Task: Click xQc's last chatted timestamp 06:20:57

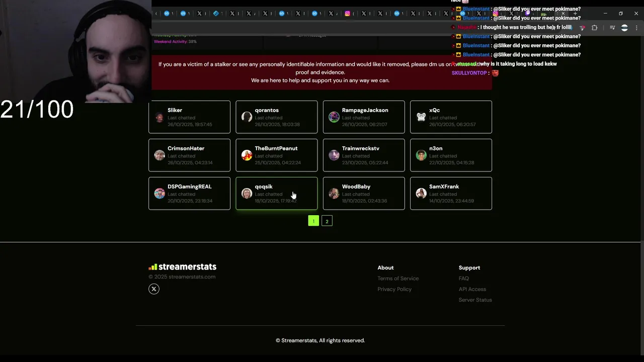Action: 452,125
